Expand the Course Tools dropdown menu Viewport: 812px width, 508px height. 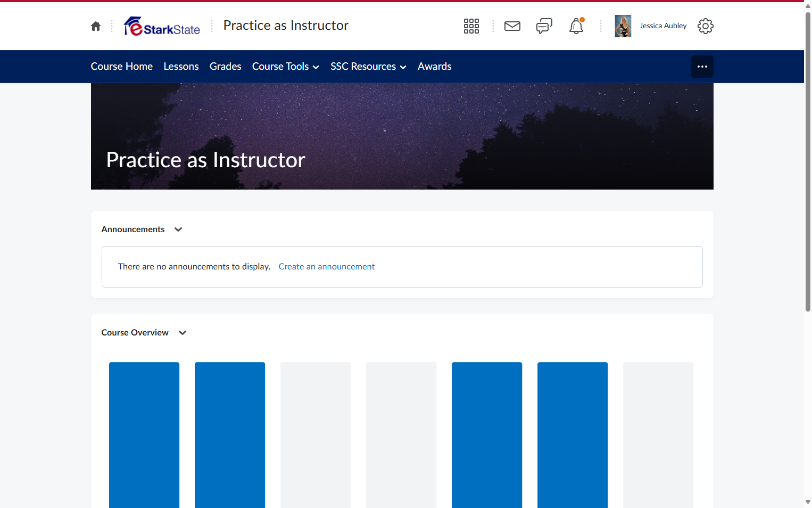pos(286,67)
